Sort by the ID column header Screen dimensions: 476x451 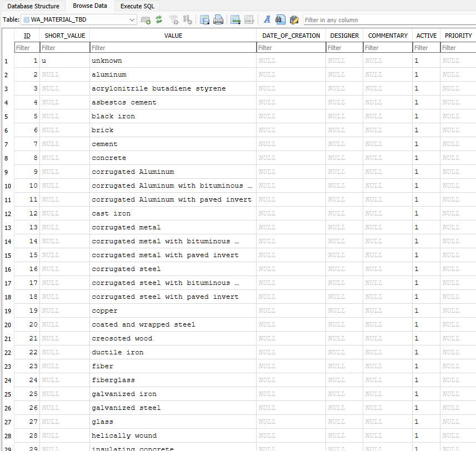[27, 36]
